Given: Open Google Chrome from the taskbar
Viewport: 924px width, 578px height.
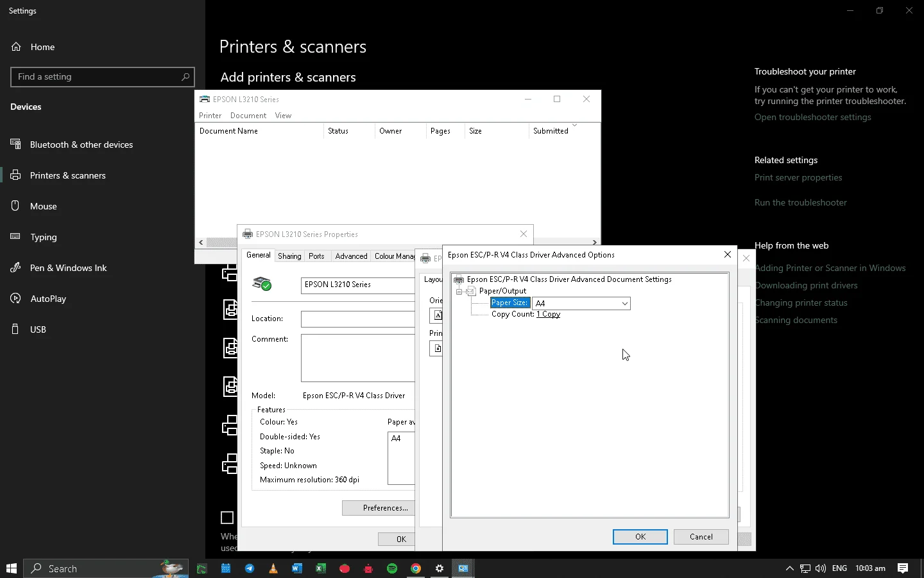Looking at the screenshot, I should pos(416,568).
